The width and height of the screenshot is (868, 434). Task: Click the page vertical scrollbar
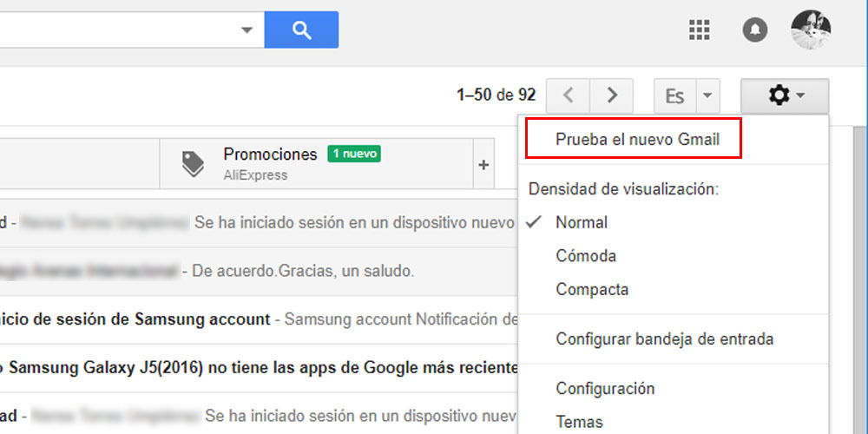tap(859, 279)
